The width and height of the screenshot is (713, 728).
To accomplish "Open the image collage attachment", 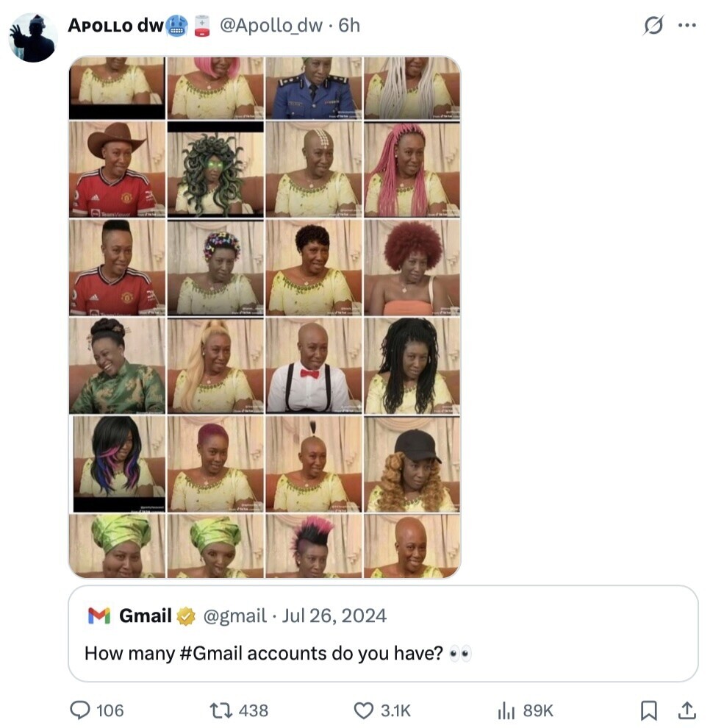I will tap(265, 316).
